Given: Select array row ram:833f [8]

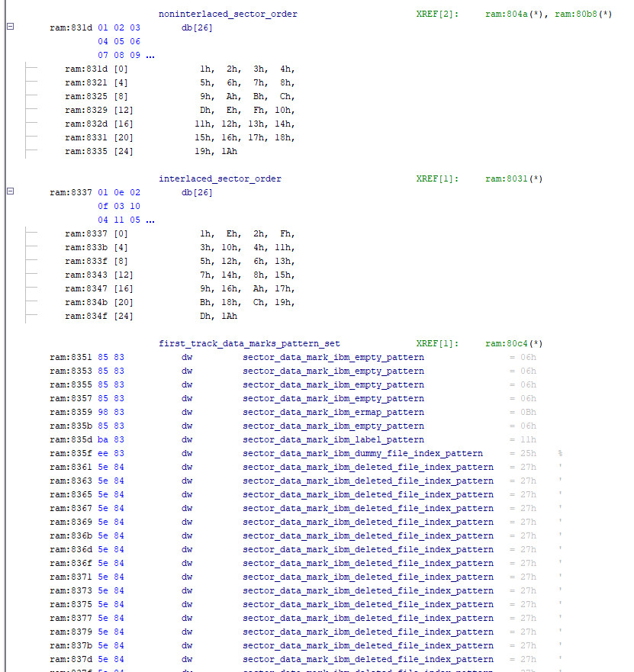Looking at the screenshot, I should [179, 261].
